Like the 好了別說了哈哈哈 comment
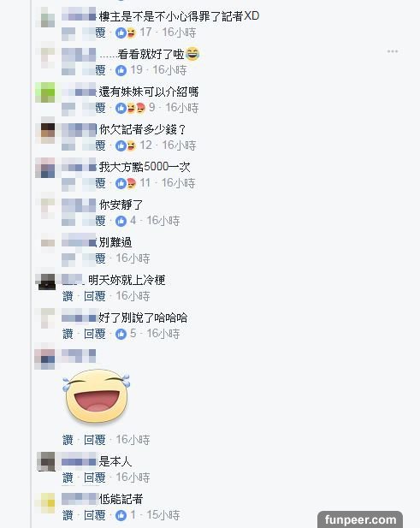The height and width of the screenshot is (528, 420). [x=68, y=334]
